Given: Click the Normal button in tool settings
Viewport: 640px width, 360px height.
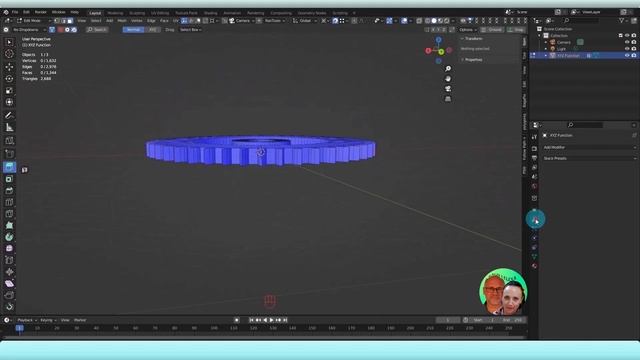Looking at the screenshot, I should [x=133, y=30].
